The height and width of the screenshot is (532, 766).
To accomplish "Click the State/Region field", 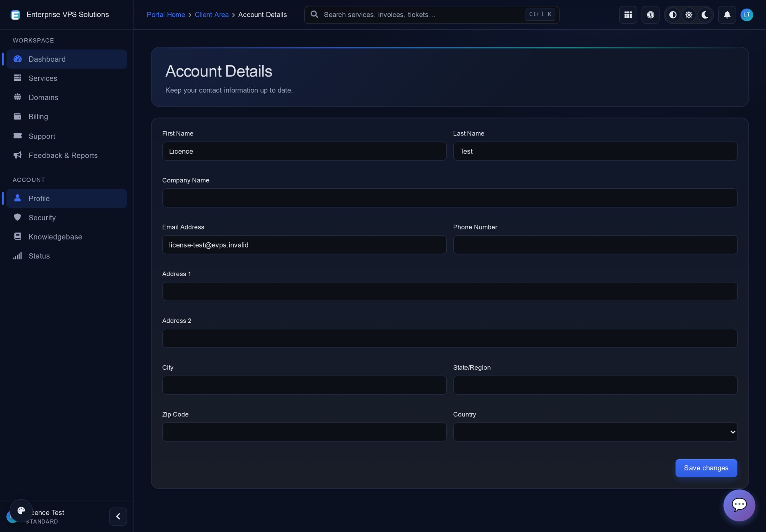I will click(x=595, y=385).
